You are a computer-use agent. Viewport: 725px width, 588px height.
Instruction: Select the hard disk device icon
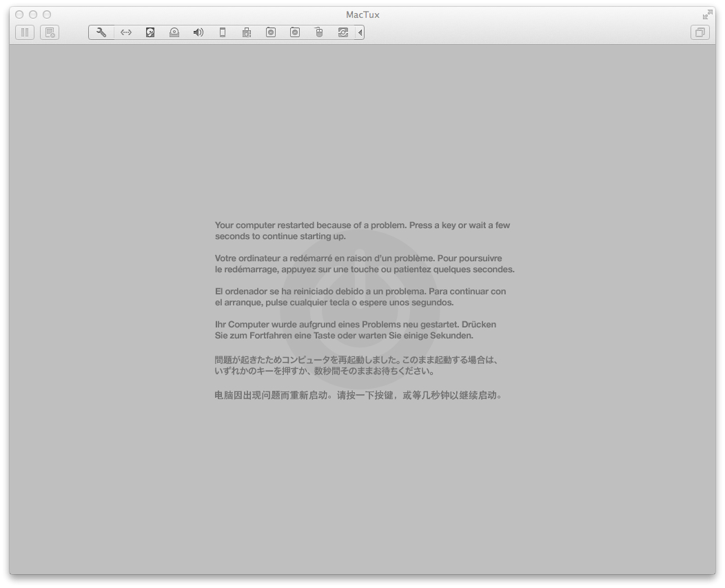150,32
